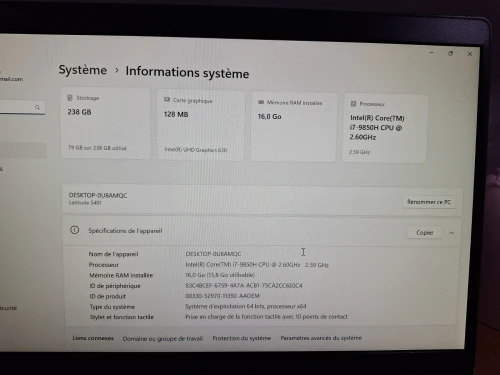This screenshot has width=500, height=375.
Task: Go back to Système breadcrumb
Action: (x=83, y=70)
